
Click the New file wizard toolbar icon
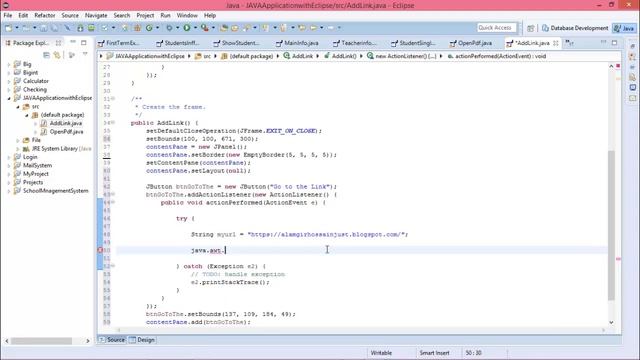(8, 28)
